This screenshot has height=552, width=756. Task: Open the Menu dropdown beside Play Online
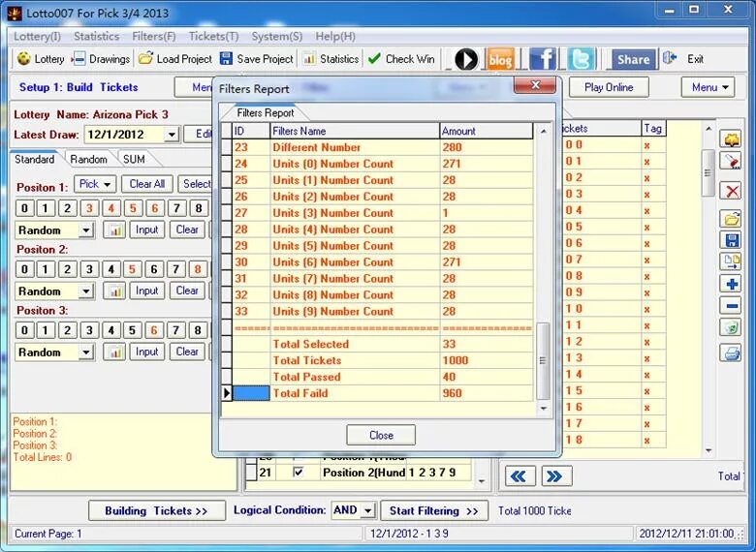pyautogui.click(x=708, y=87)
